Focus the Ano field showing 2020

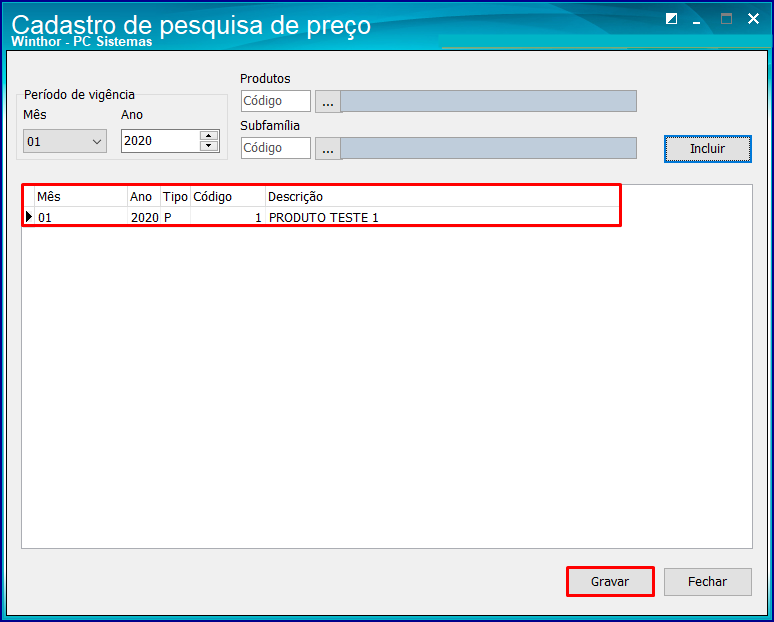(160, 141)
